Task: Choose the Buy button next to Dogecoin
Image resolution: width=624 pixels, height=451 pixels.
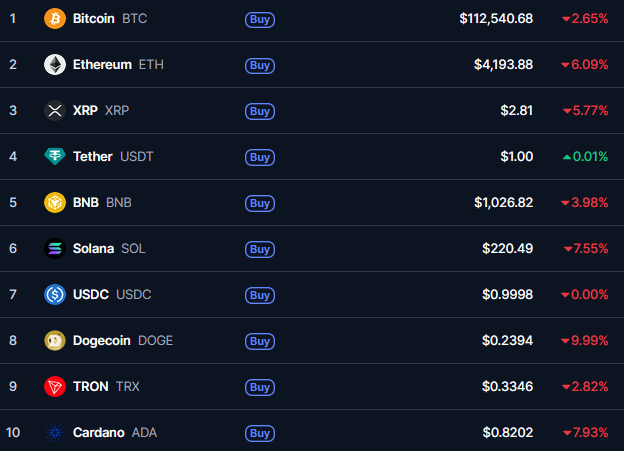Action: (x=260, y=341)
